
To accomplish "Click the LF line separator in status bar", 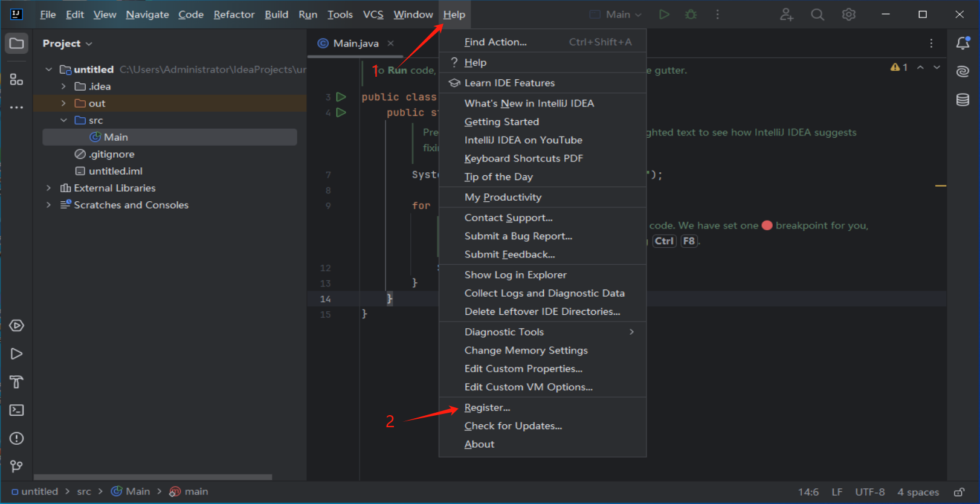I will click(x=837, y=492).
